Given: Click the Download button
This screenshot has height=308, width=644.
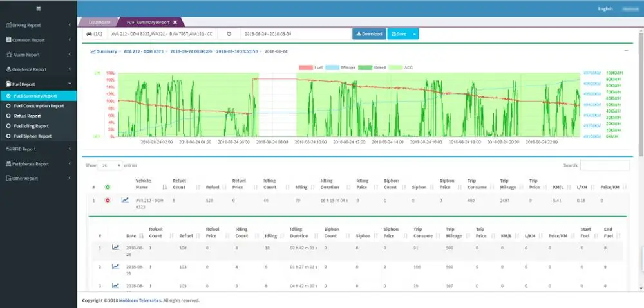Looking at the screenshot, I should pyautogui.click(x=369, y=33).
